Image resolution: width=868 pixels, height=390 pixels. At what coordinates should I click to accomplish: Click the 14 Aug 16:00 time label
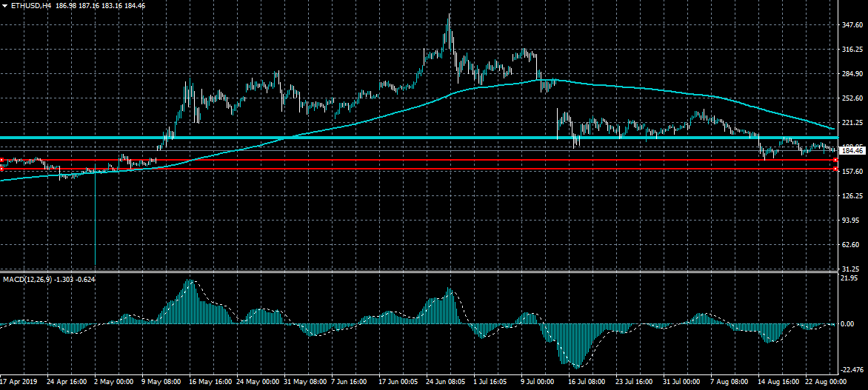point(777,382)
